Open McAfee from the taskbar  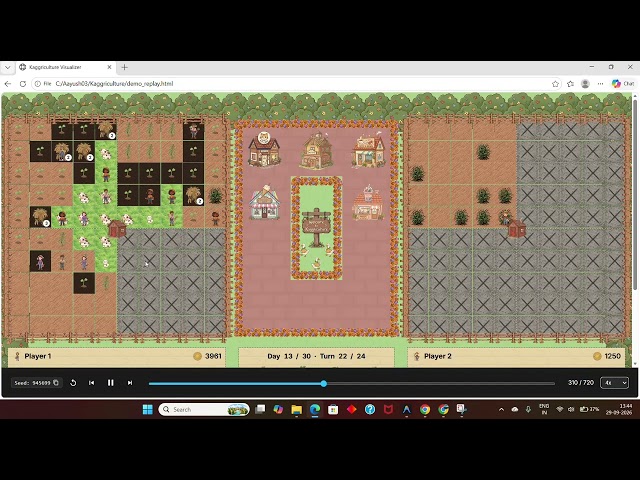coord(388,409)
